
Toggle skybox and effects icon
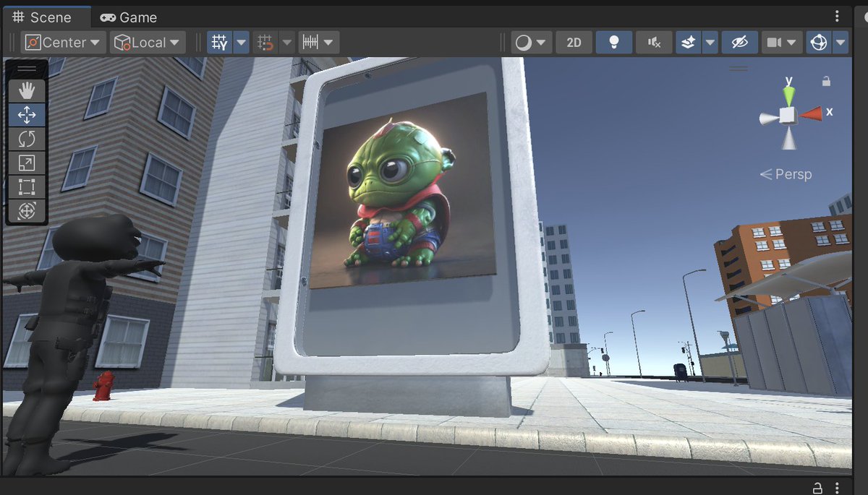click(688, 43)
